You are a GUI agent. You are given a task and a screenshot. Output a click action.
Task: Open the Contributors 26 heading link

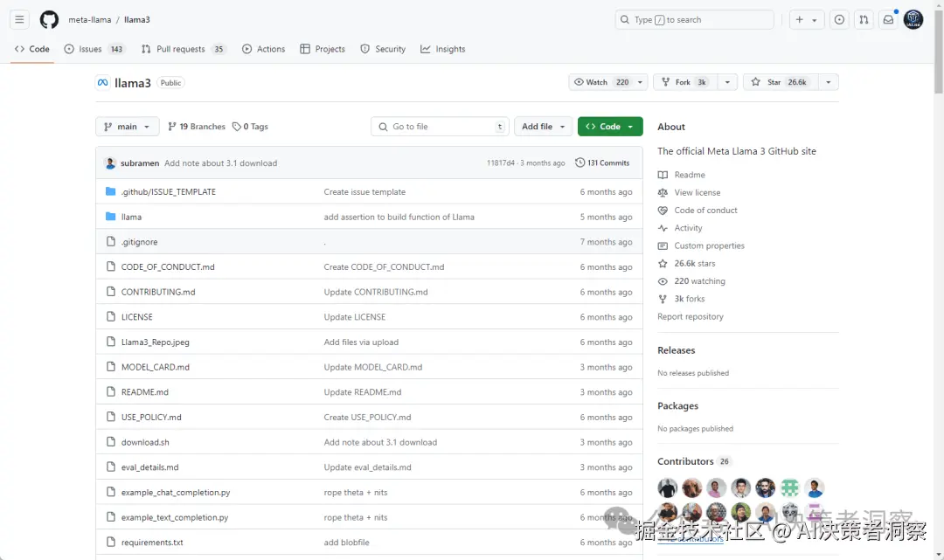tap(693, 461)
